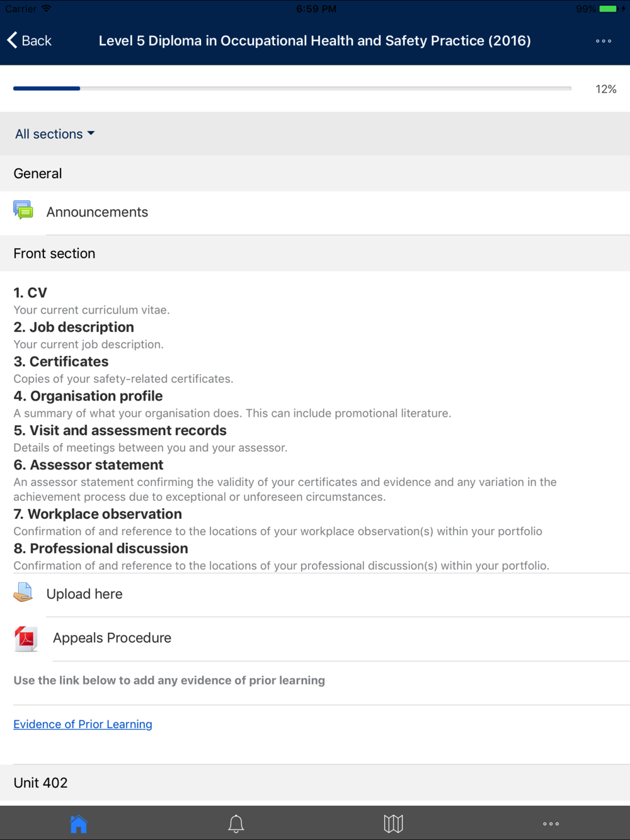Open the More dots bottom tab
This screenshot has height=840, width=630.
coord(551,824)
